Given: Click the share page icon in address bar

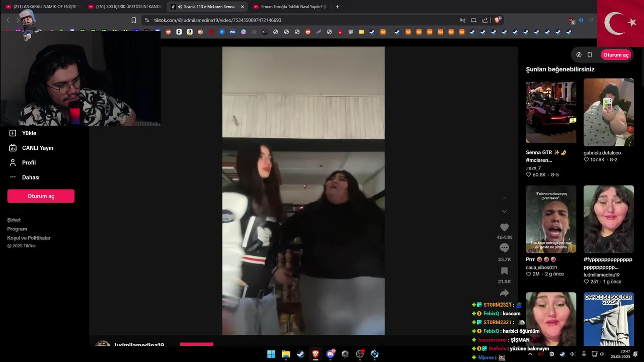Looking at the screenshot, I should tap(485, 20).
